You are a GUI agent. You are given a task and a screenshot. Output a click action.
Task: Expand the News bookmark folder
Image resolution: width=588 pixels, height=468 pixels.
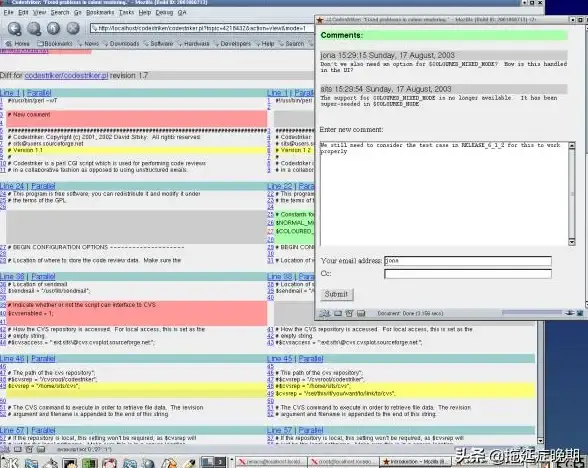[x=88, y=44]
